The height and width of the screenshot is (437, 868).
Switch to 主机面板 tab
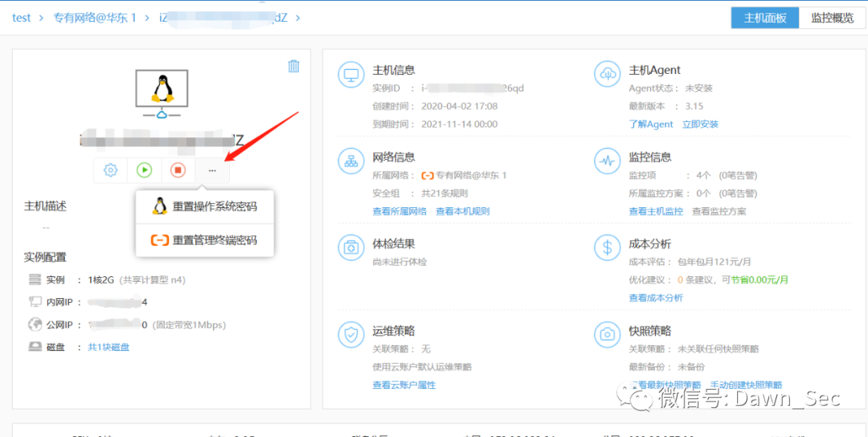click(x=765, y=18)
